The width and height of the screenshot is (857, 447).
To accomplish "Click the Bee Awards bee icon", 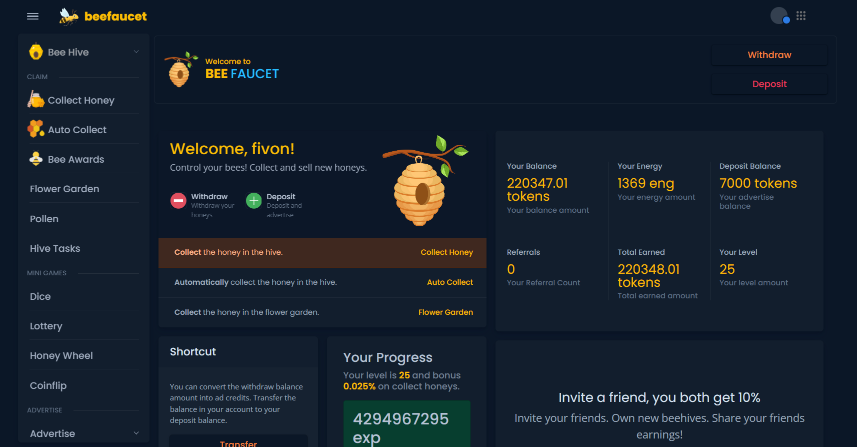I will click(35, 159).
